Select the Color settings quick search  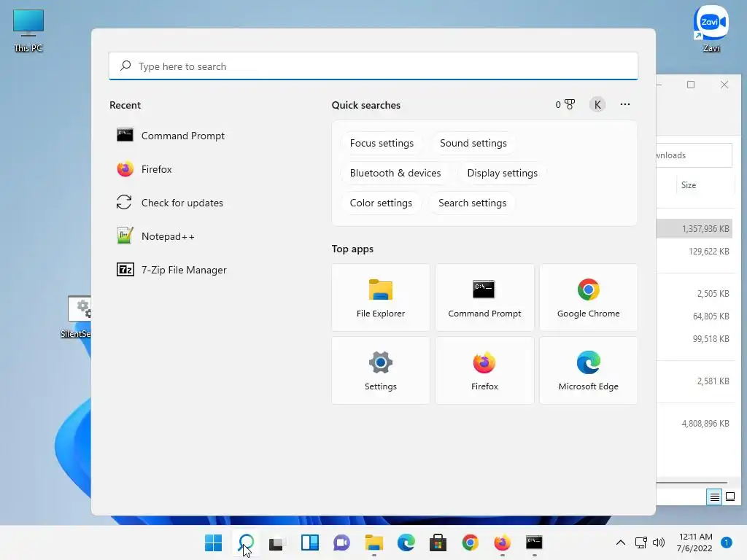[x=381, y=203]
